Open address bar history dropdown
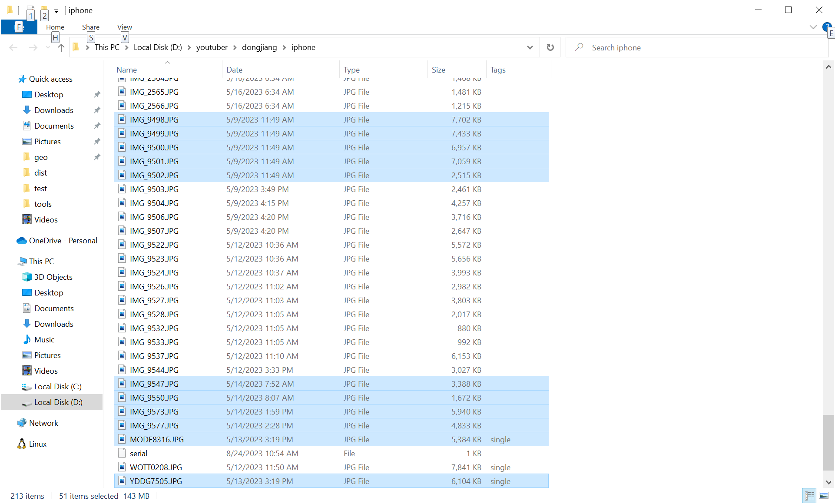This screenshot has width=835, height=504. tap(530, 47)
